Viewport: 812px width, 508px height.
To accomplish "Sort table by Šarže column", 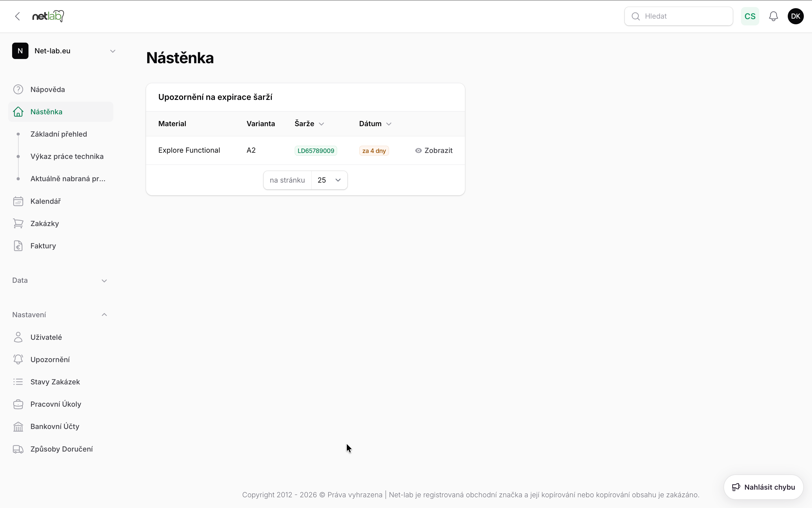I will pos(309,124).
